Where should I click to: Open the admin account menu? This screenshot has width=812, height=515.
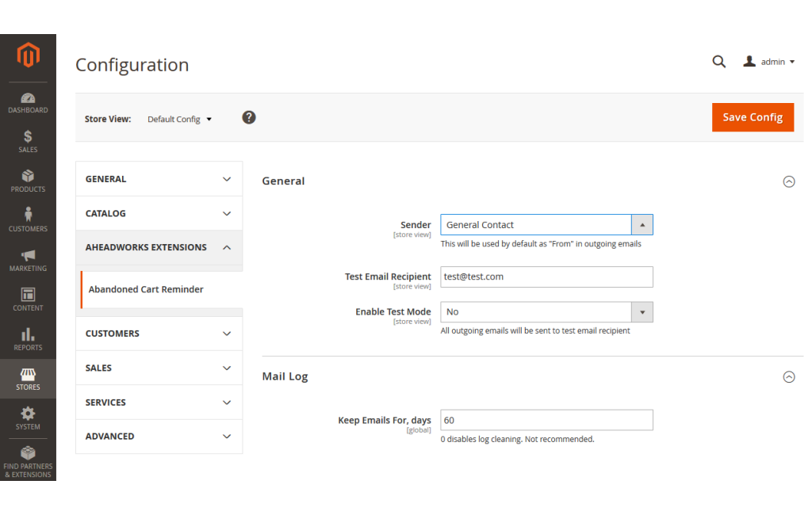769,62
